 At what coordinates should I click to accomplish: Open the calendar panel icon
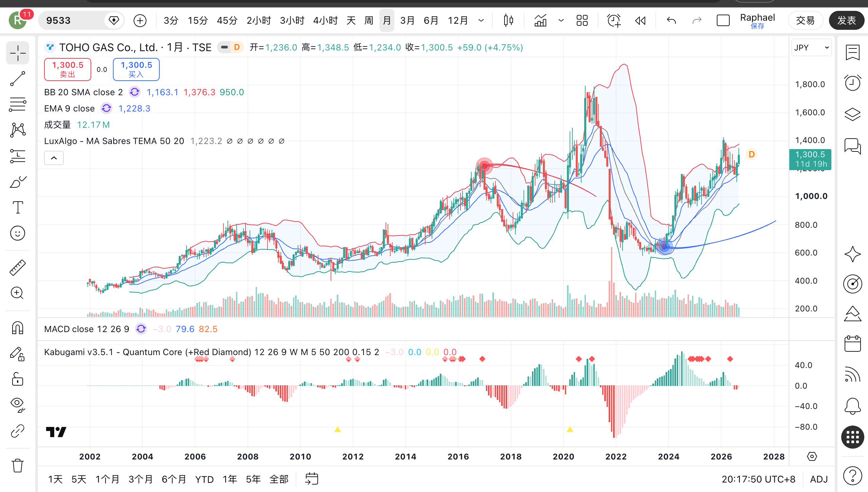coord(852,344)
